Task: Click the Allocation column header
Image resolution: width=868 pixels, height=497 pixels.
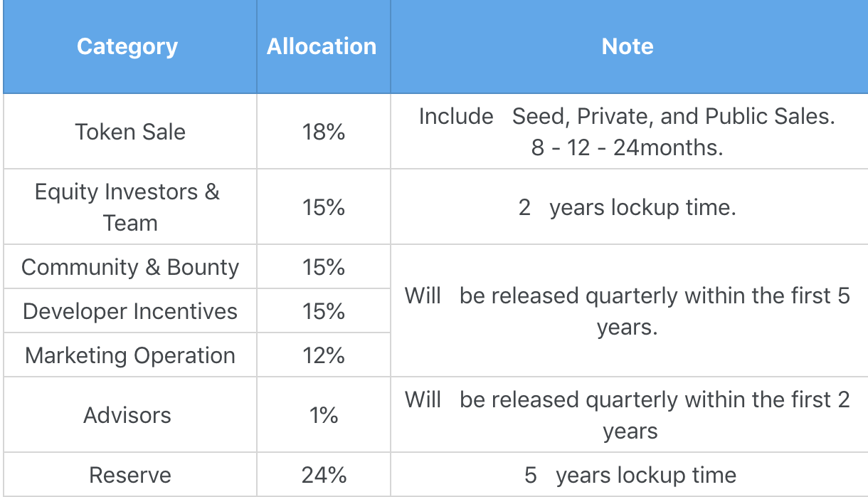Action: click(322, 47)
